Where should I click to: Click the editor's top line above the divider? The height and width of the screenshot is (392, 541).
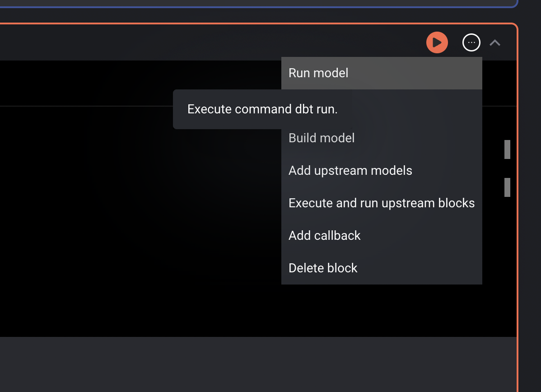click(86, 83)
